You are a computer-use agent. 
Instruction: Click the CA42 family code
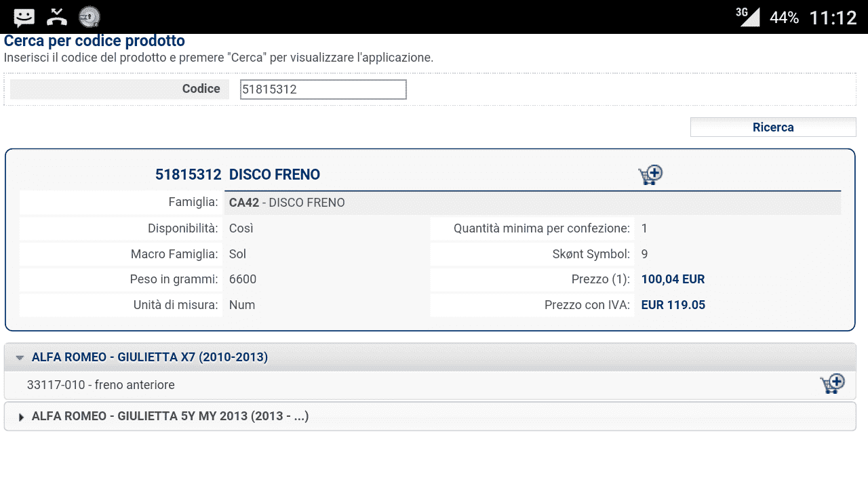click(244, 203)
